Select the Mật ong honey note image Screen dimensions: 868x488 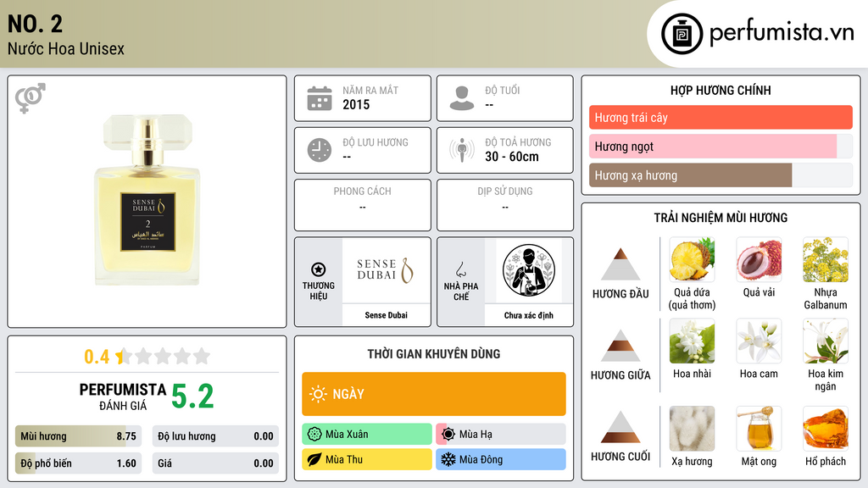(x=759, y=429)
